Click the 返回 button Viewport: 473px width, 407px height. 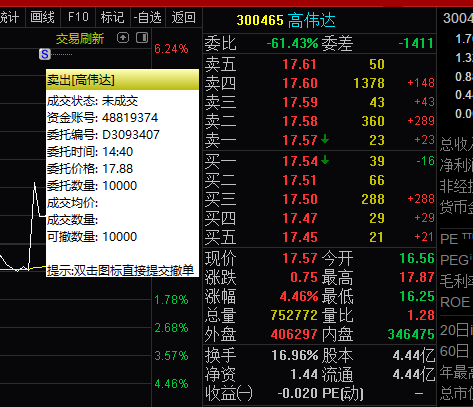pyautogui.click(x=184, y=17)
